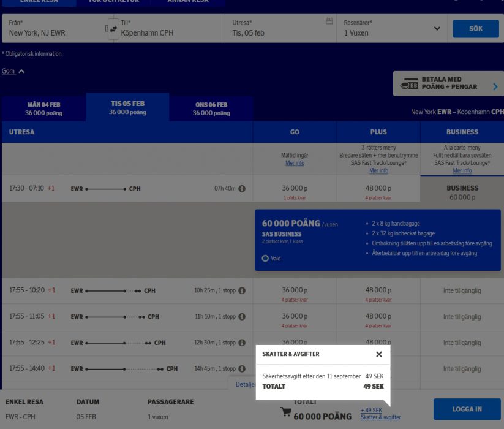504x429 pixels.
Task: Click the info icon beside the 12h 30m flight
Action: (x=242, y=343)
